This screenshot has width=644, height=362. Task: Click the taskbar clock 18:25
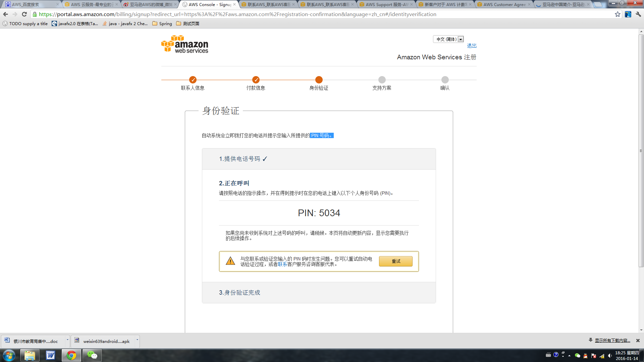(x=627, y=355)
